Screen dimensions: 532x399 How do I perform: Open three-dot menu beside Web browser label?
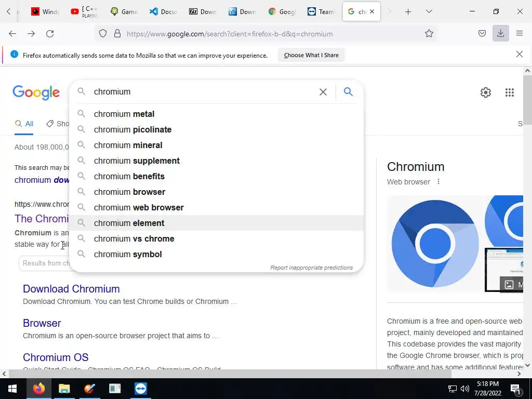click(x=438, y=181)
